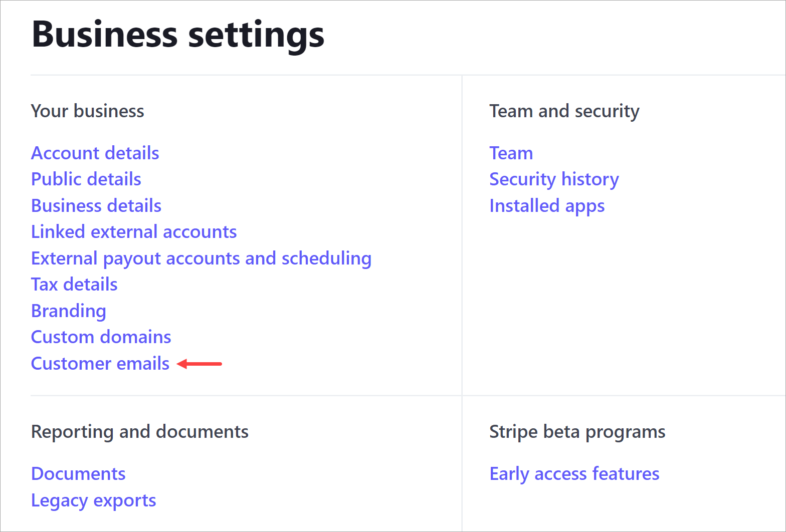Go to Custom domains

(101, 337)
